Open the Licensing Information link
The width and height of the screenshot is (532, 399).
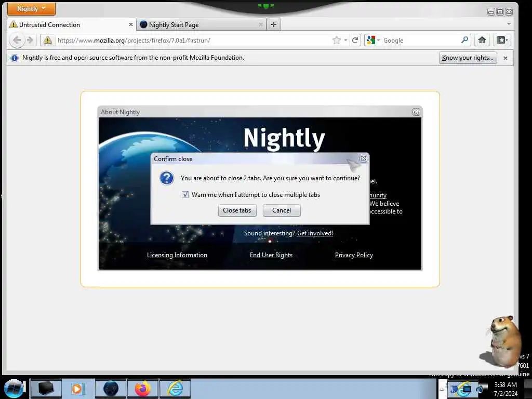click(x=177, y=255)
